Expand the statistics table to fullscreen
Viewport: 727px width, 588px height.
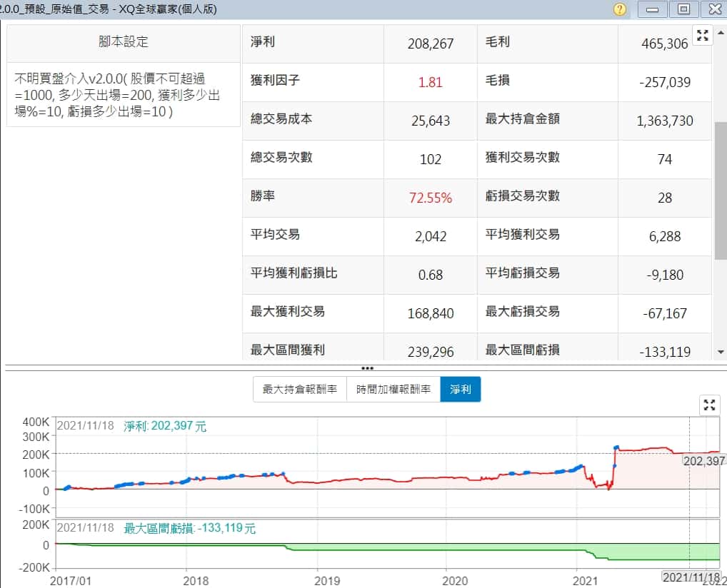coord(702,36)
